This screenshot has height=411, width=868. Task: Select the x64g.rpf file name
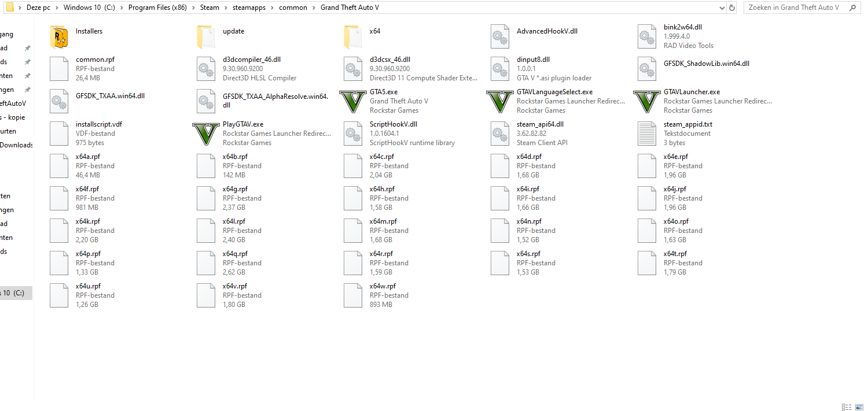pyautogui.click(x=235, y=189)
